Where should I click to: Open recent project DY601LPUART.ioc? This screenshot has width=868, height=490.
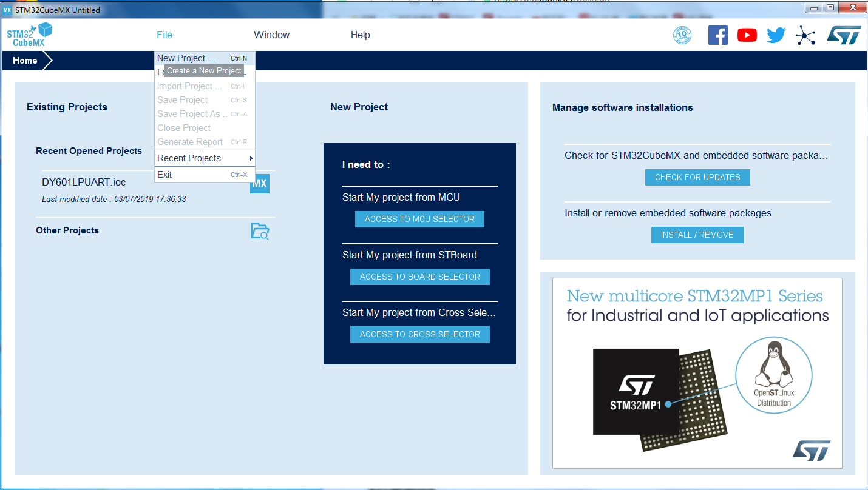[x=84, y=182]
